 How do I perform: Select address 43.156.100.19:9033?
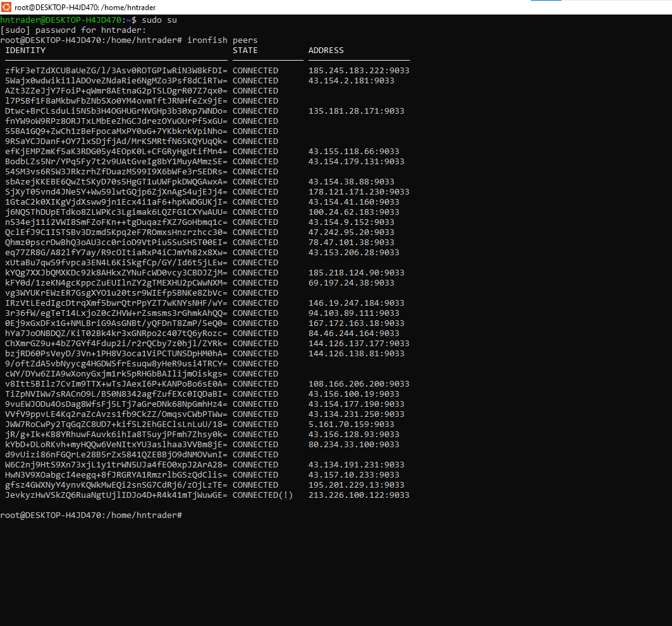(x=354, y=394)
